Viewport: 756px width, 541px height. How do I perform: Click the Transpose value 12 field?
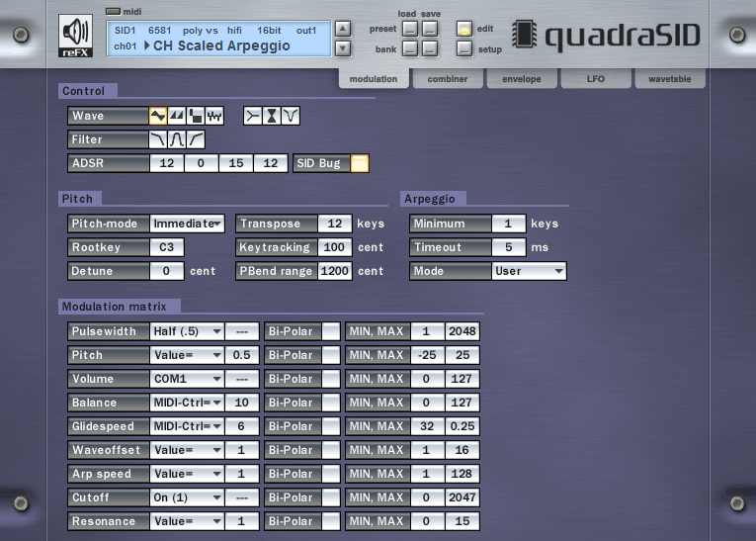[x=335, y=224]
